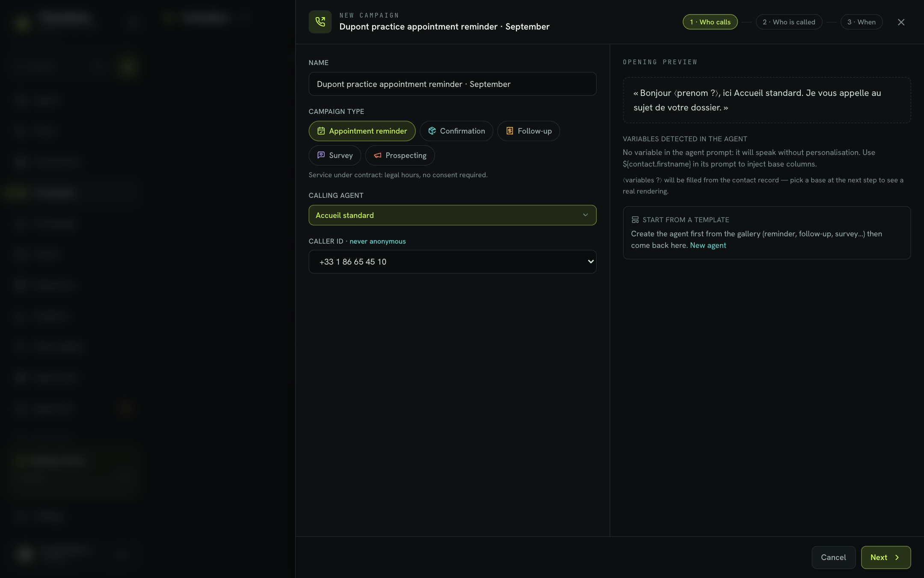Click the calendar icon on Appointment reminder
Screen dimensions: 924x578
coord(321,131)
